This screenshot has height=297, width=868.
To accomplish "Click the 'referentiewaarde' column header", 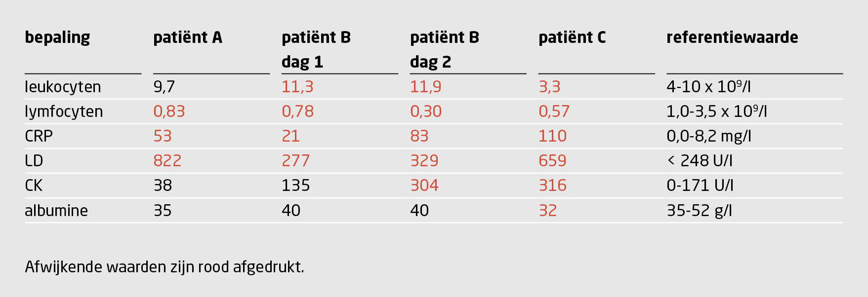I will click(732, 37).
